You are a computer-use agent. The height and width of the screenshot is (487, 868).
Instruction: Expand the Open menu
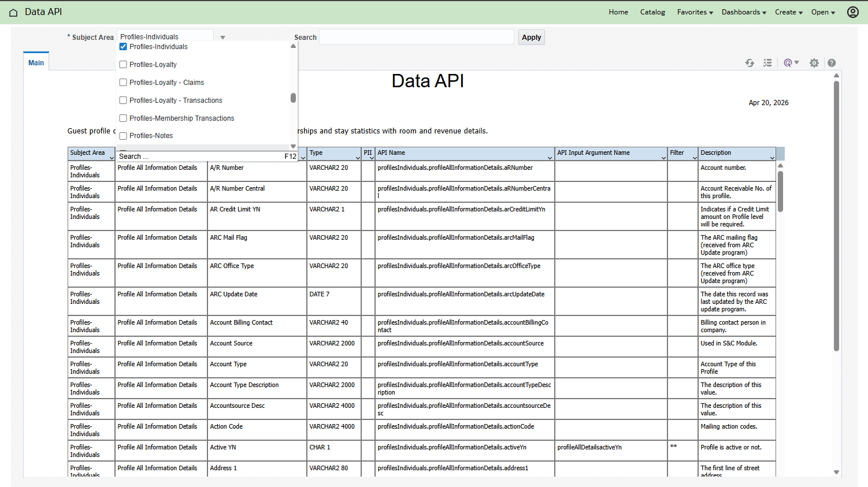tap(823, 12)
